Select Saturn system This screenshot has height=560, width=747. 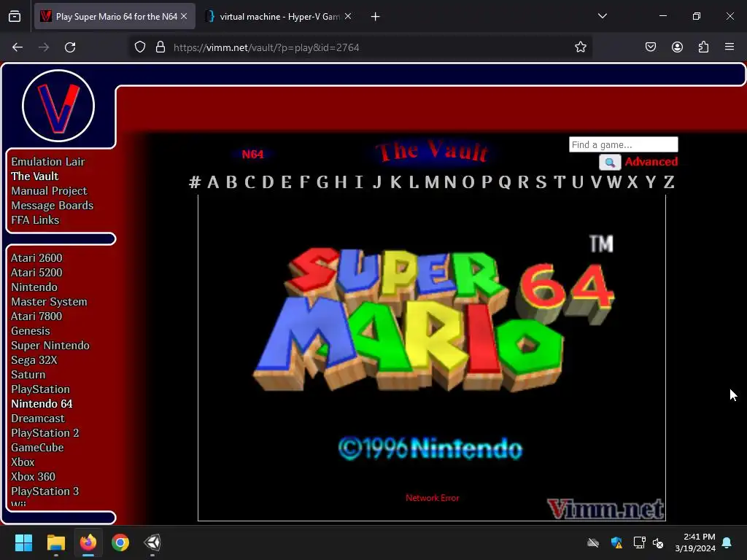28,375
